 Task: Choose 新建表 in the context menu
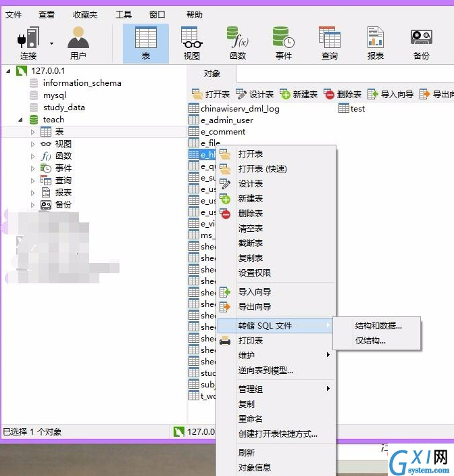click(276, 199)
